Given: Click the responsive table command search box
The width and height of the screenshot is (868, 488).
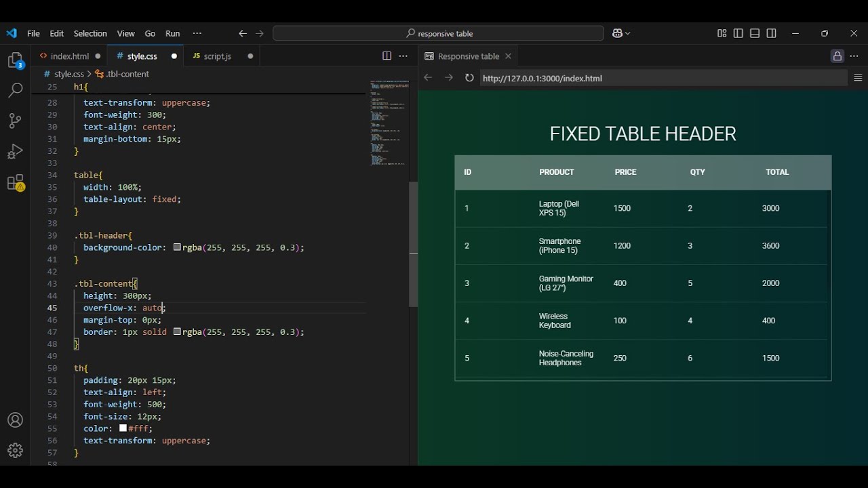Looking at the screenshot, I should click(438, 33).
